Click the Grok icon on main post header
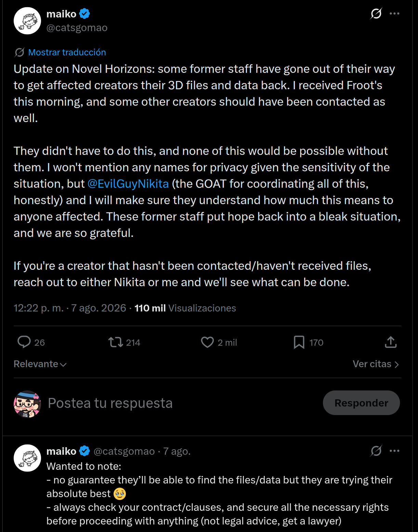 tap(376, 14)
